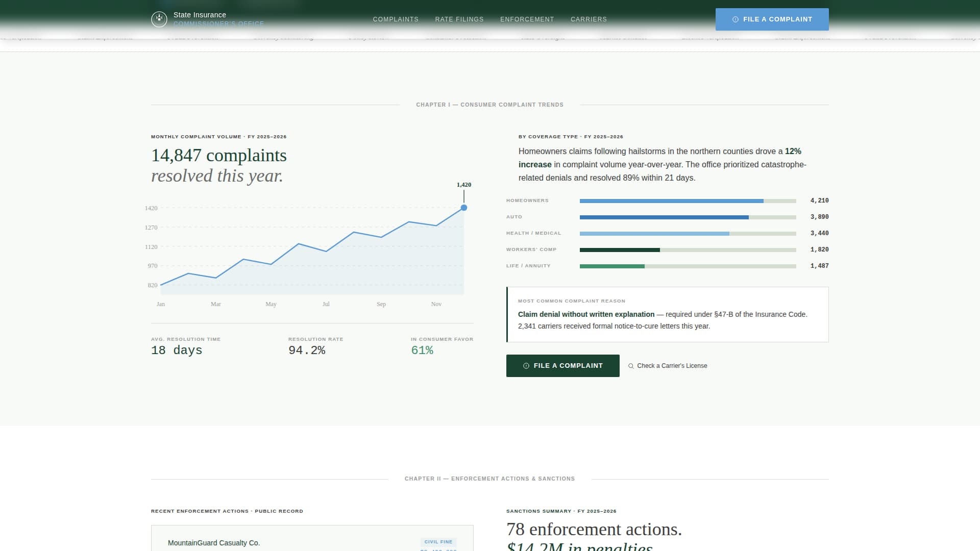Click the Auto complaint bar
Screen dimensions: 980x551
pyautogui.click(x=688, y=217)
